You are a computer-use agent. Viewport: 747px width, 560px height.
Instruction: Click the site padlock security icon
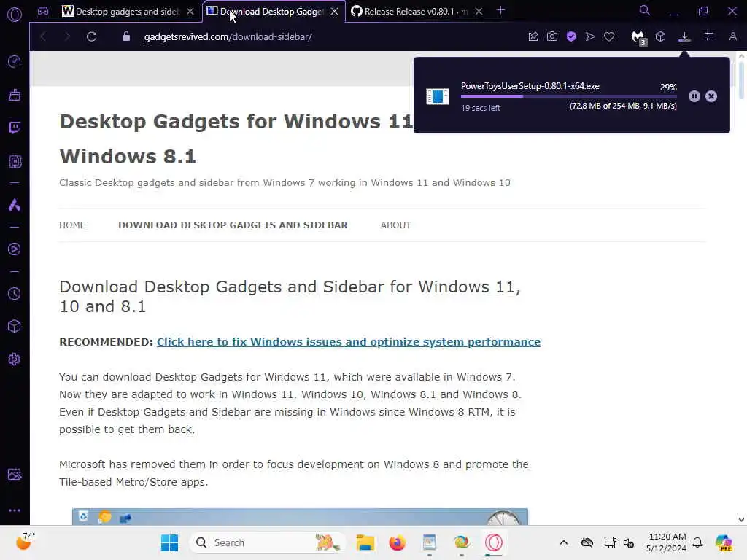(125, 36)
